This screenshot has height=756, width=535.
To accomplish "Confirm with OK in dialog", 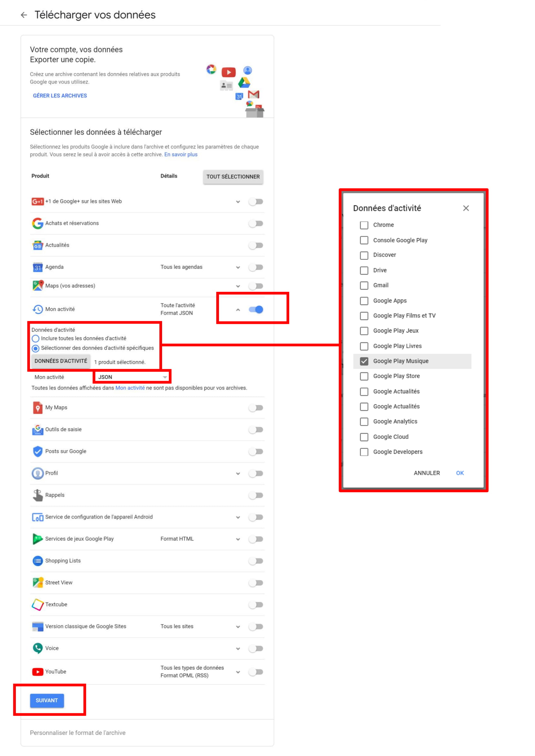I will pos(460,473).
